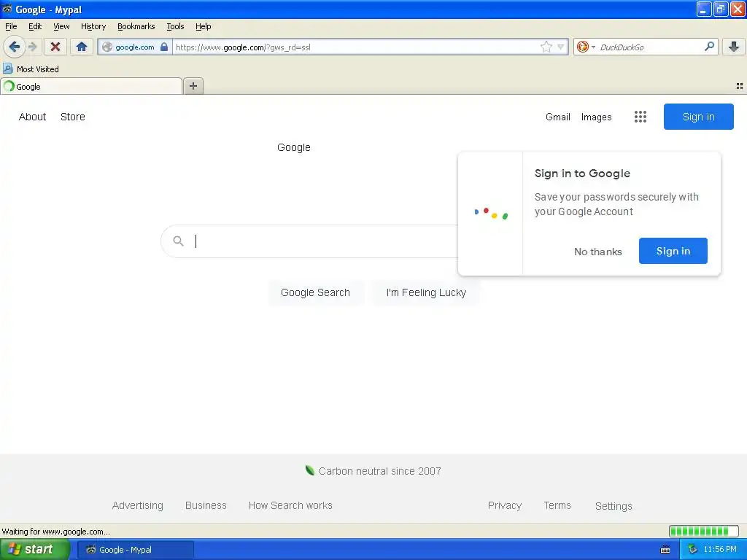Click the Mypal raccoon icon in title bar
Image resolution: width=747 pixels, height=560 pixels.
tap(7, 9)
